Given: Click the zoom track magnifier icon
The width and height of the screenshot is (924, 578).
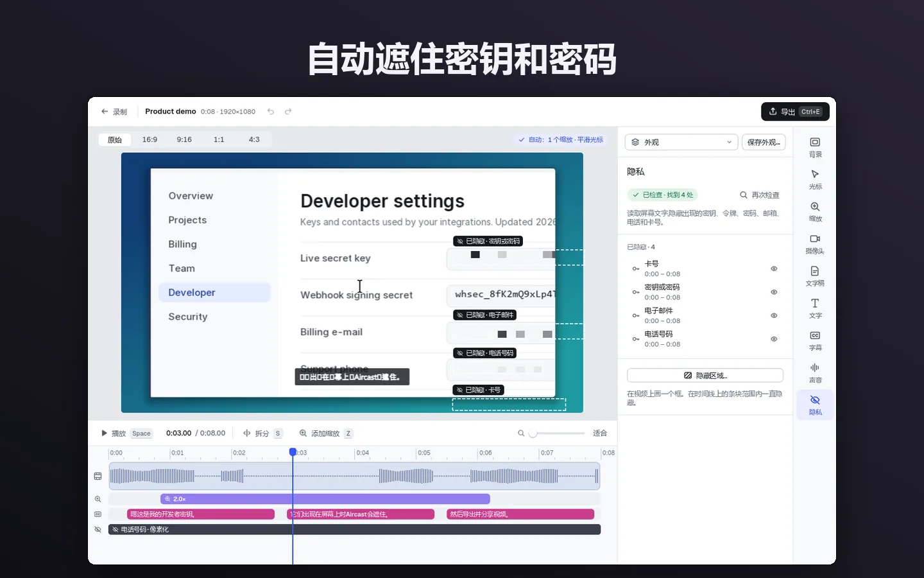Looking at the screenshot, I should 98,499.
